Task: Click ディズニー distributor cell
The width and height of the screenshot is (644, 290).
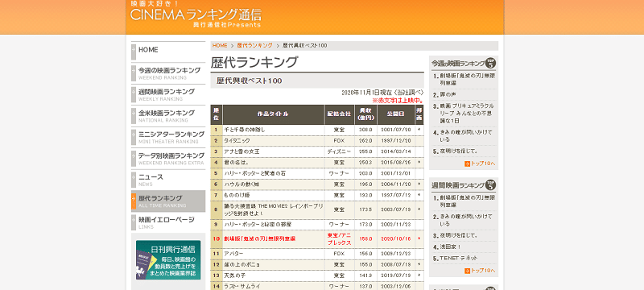Action: pos(339,151)
